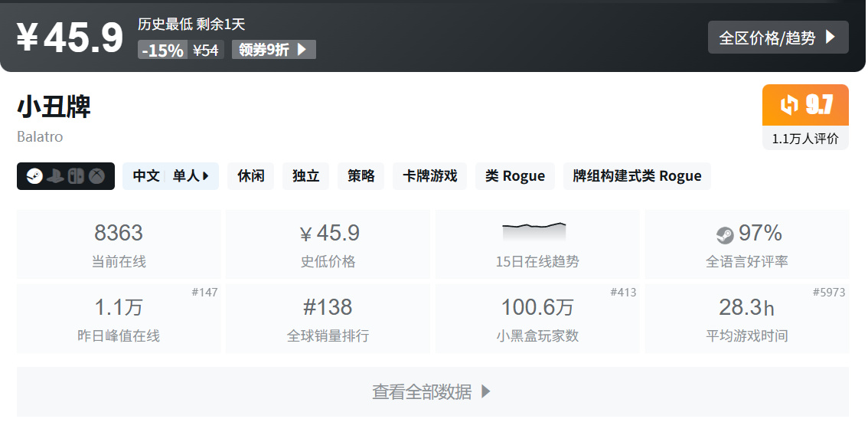Viewport: 868px width, 432px height.
Task: Claim the 领券9折 coupon
Action: 273,49
